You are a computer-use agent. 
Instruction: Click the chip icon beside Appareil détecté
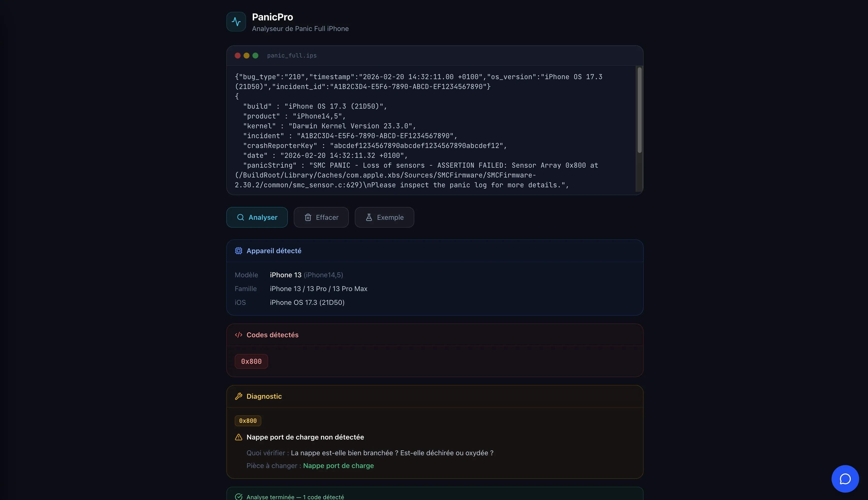point(238,251)
